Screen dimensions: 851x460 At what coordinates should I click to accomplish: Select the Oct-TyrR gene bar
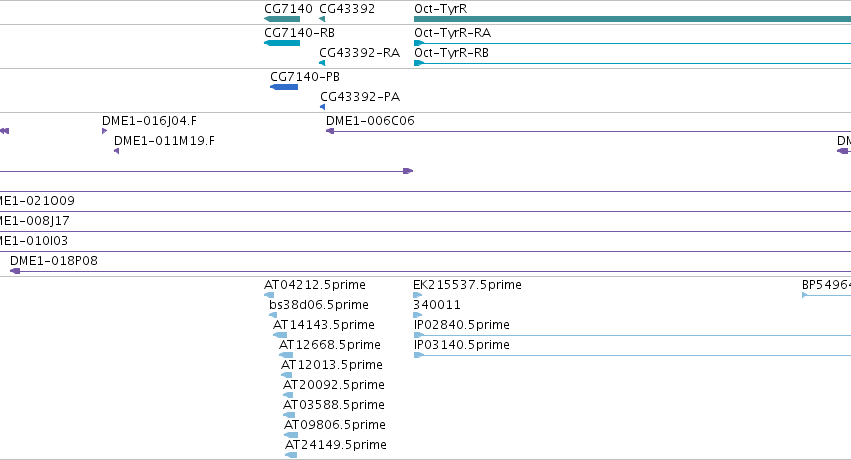(632, 19)
